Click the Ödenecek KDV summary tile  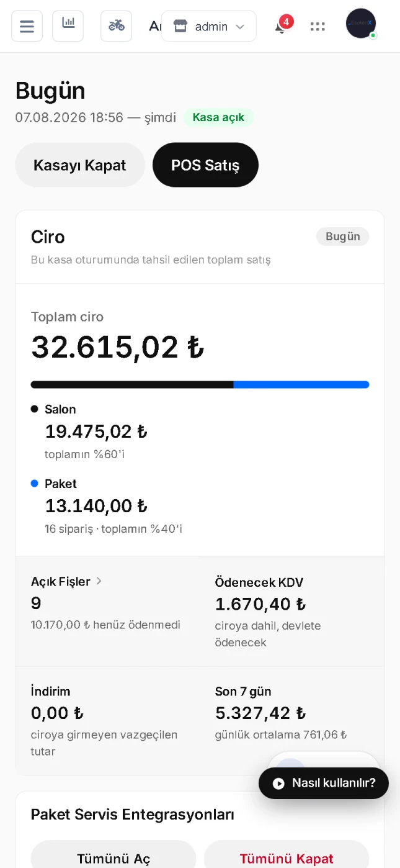[292, 612]
